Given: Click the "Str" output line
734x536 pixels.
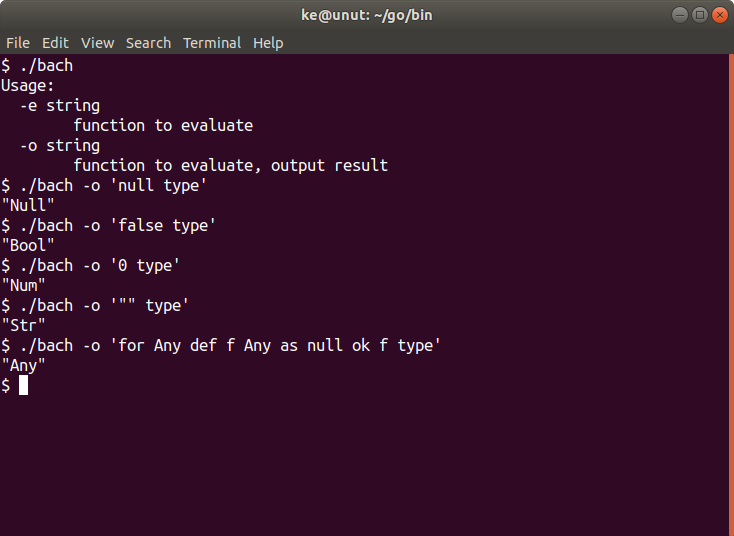Looking at the screenshot, I should coord(24,325).
